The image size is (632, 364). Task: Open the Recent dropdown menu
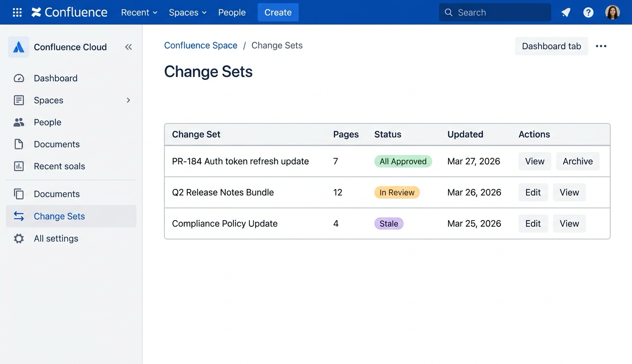(x=139, y=13)
